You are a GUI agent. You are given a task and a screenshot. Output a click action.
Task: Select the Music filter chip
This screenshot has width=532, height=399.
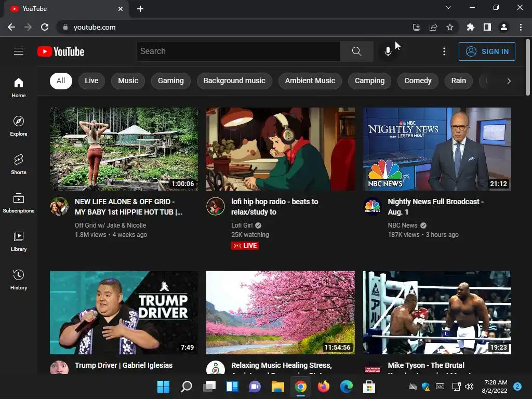click(x=128, y=81)
